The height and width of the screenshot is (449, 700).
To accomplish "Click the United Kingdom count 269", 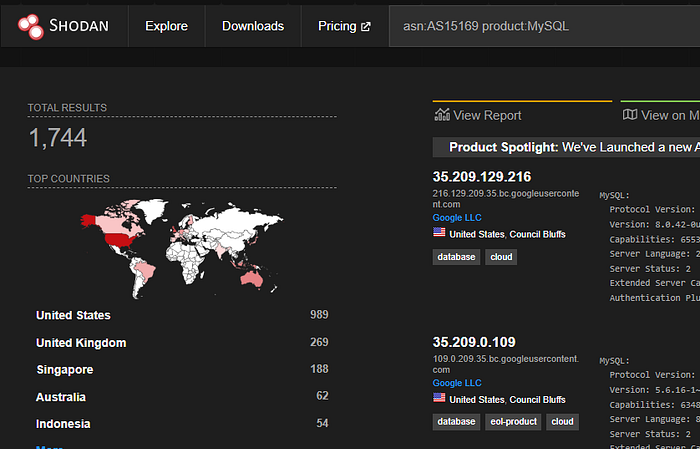I will click(x=319, y=342).
